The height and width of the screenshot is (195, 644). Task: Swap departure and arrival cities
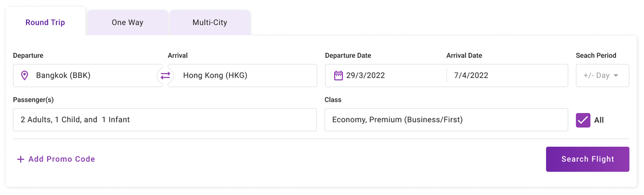click(x=165, y=75)
